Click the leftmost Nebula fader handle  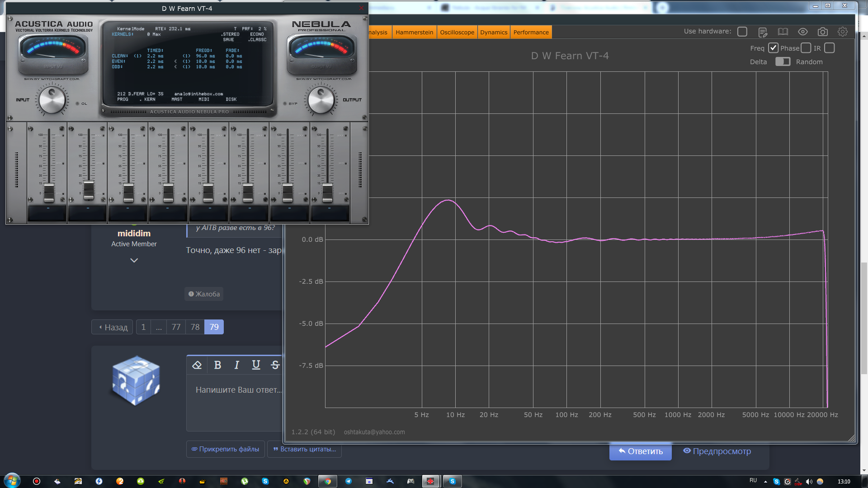coord(49,193)
